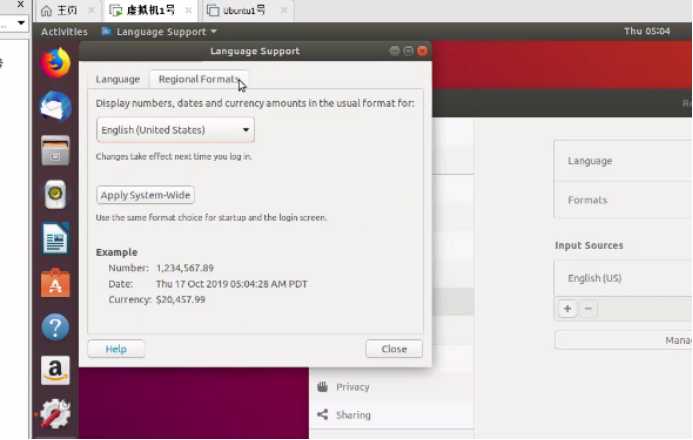The image size is (693, 440).
Task: Open Sharing in the Settings sidebar
Action: [x=392, y=414]
